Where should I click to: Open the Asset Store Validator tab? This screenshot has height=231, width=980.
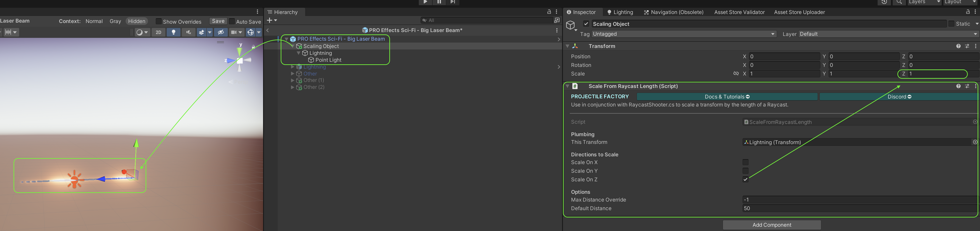tap(739, 12)
